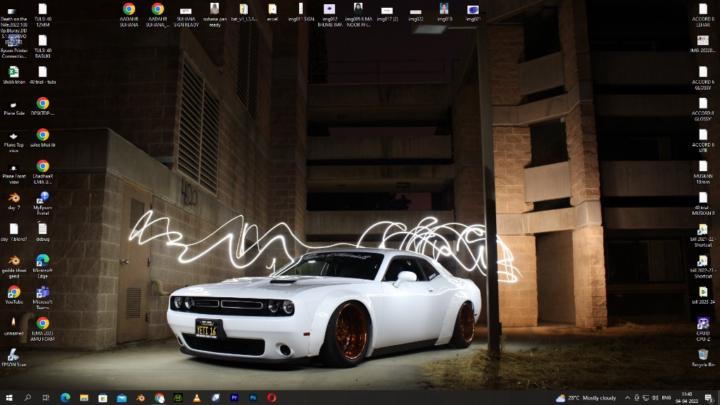Open the notification center icon

(x=709, y=398)
